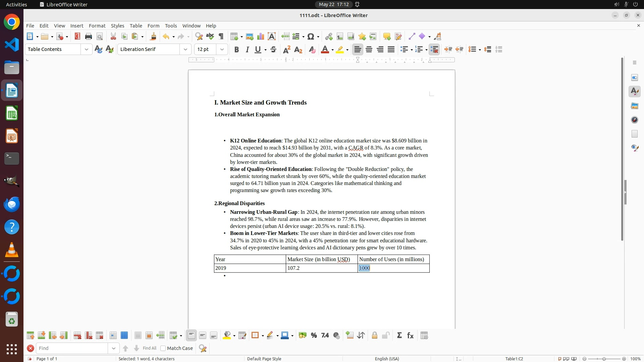Toggle Italic formatting

coord(248,50)
